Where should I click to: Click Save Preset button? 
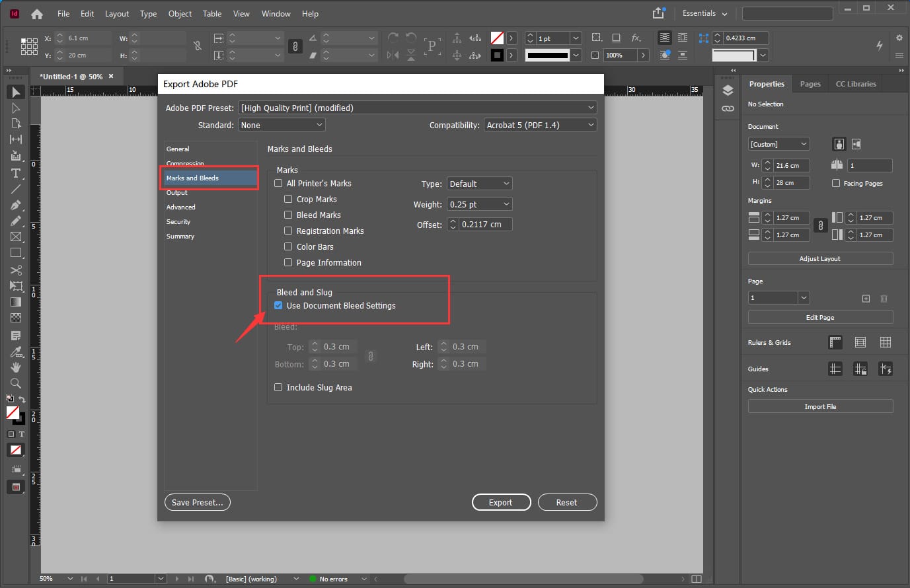197,502
